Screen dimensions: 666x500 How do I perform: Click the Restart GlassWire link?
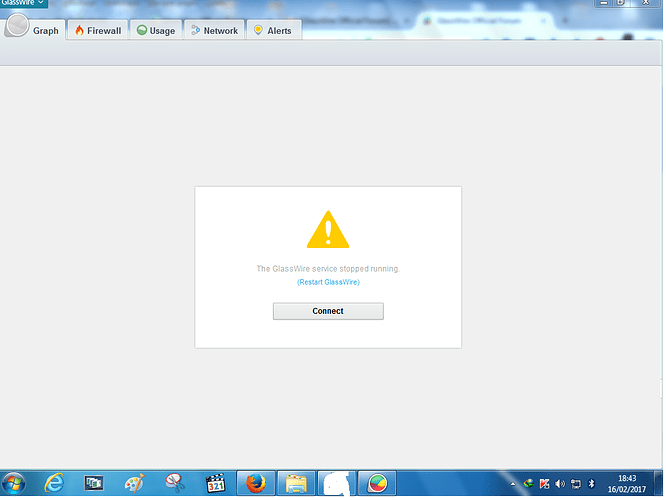point(328,283)
